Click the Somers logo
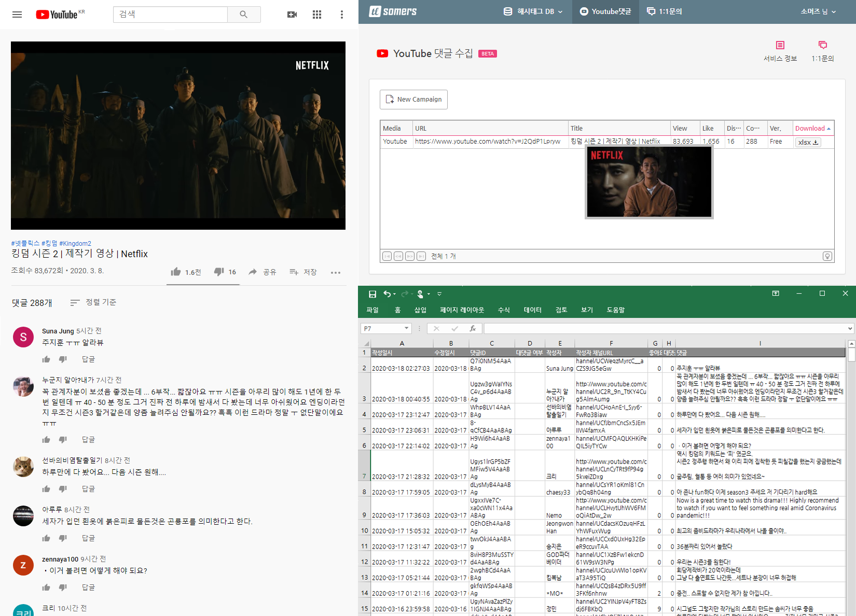Screen dimensions: 856x616 [393, 11]
